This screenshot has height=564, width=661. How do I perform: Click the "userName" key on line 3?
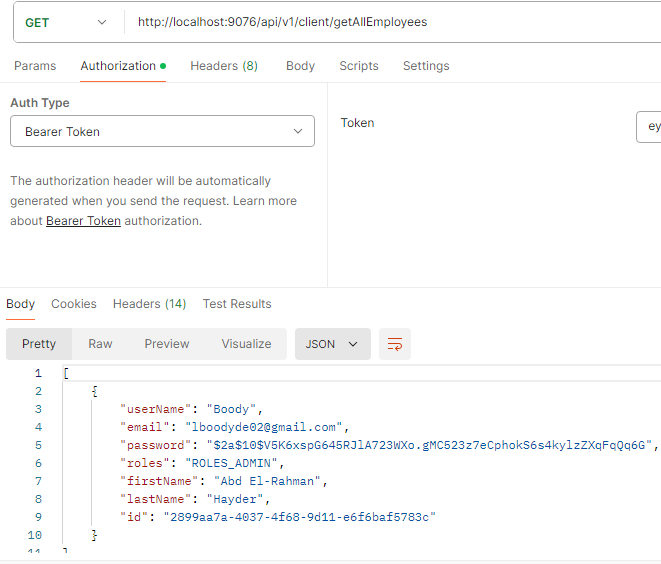click(156, 409)
